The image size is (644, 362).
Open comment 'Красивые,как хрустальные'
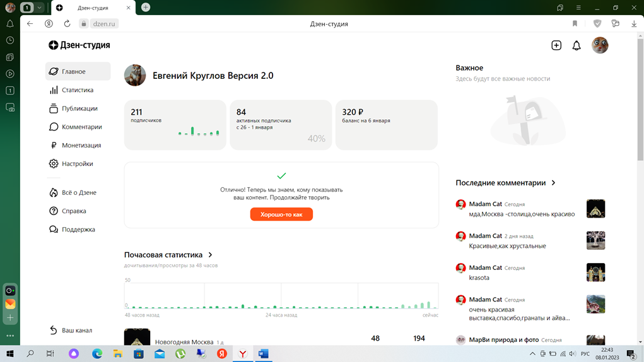(507, 246)
